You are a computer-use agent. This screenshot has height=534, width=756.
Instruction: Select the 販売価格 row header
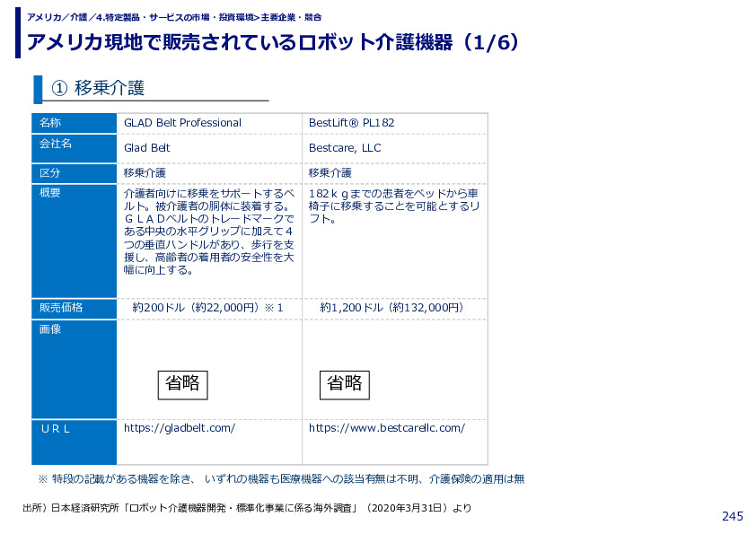coord(75,308)
